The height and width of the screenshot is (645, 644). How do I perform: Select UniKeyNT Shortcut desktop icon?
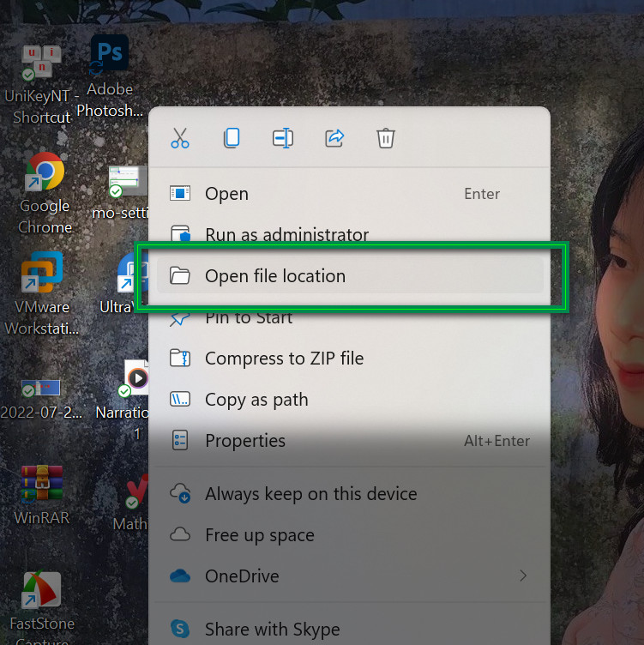[41, 84]
